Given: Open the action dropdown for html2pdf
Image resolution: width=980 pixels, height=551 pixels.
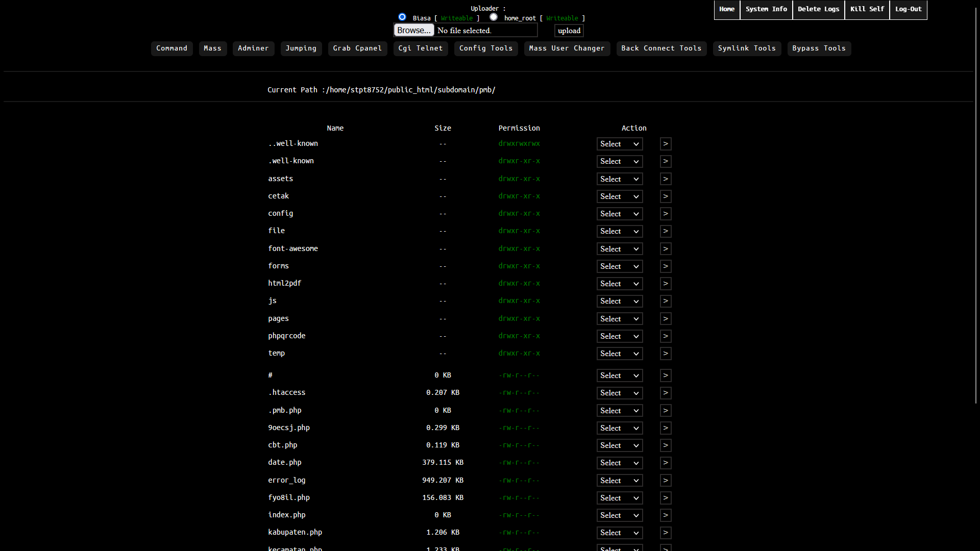Looking at the screenshot, I should [620, 284].
